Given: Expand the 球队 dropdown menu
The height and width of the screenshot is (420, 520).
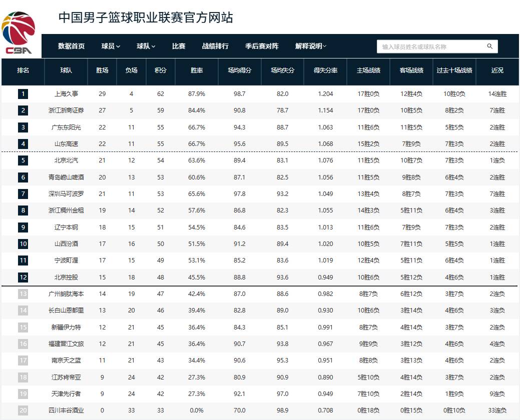Looking at the screenshot, I should click(146, 46).
